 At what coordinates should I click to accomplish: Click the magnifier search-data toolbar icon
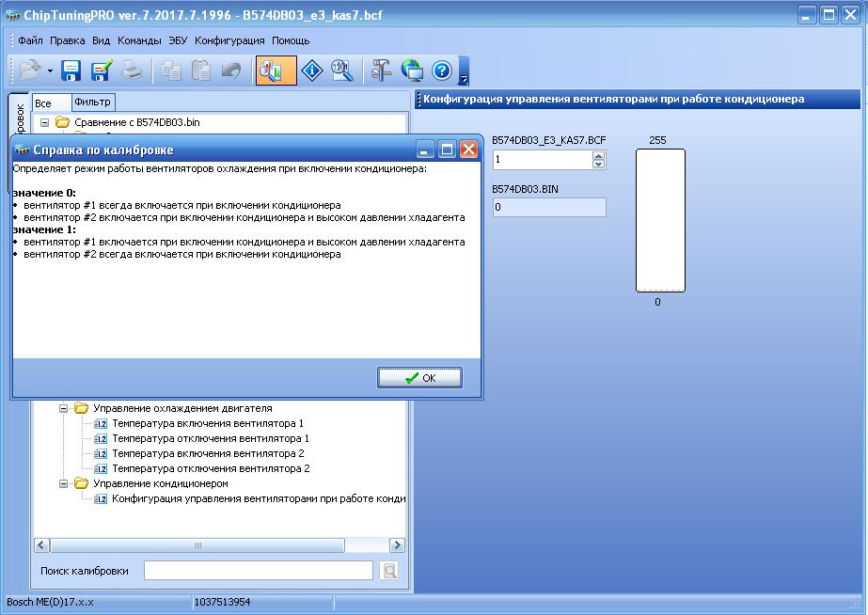point(342,71)
